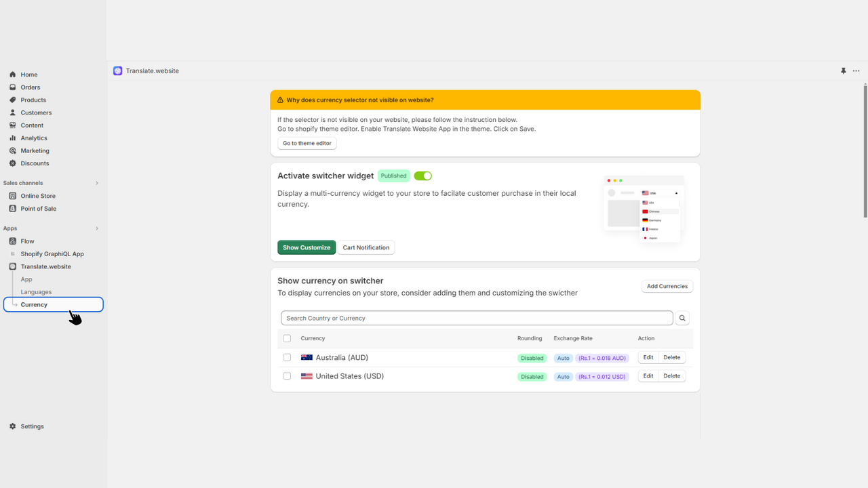Click the Home house icon
This screenshot has height=488, width=868.
point(13,75)
